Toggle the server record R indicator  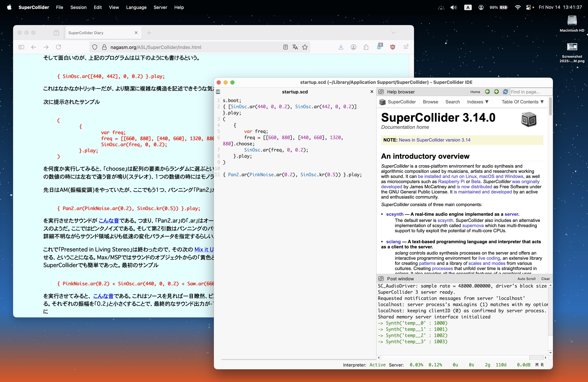(542, 365)
